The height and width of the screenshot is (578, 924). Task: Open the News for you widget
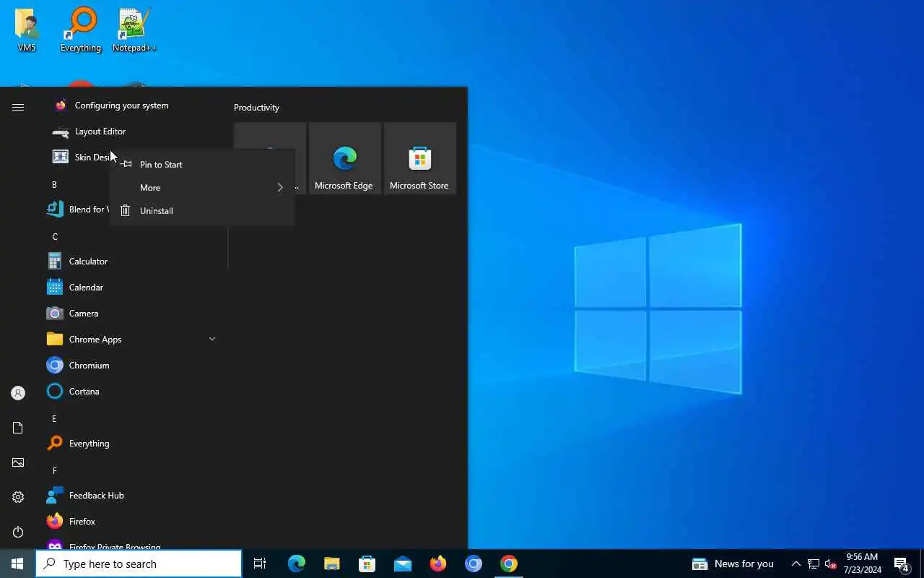[x=733, y=564]
